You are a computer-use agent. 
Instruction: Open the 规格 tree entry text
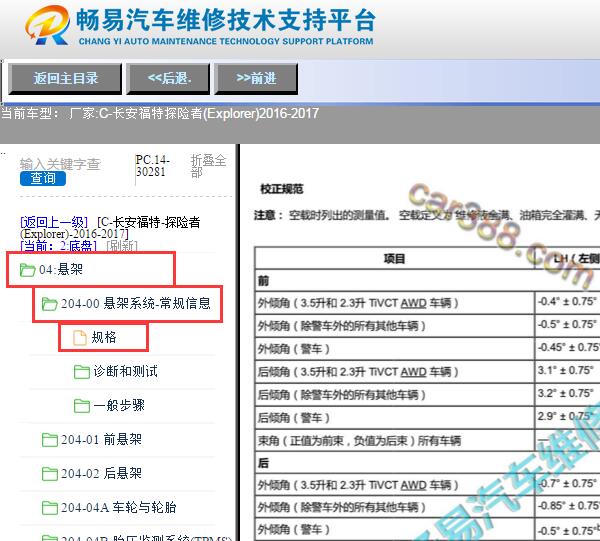tap(104, 337)
